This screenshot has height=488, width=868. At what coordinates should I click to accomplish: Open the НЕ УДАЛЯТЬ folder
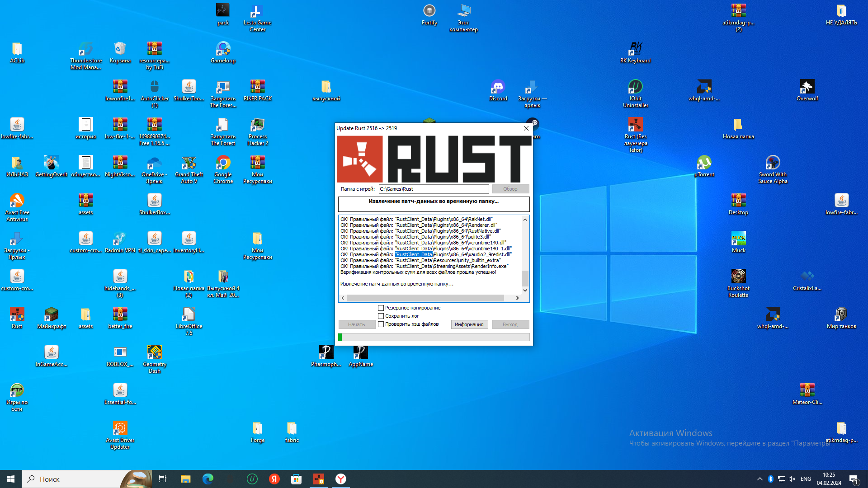(x=841, y=14)
